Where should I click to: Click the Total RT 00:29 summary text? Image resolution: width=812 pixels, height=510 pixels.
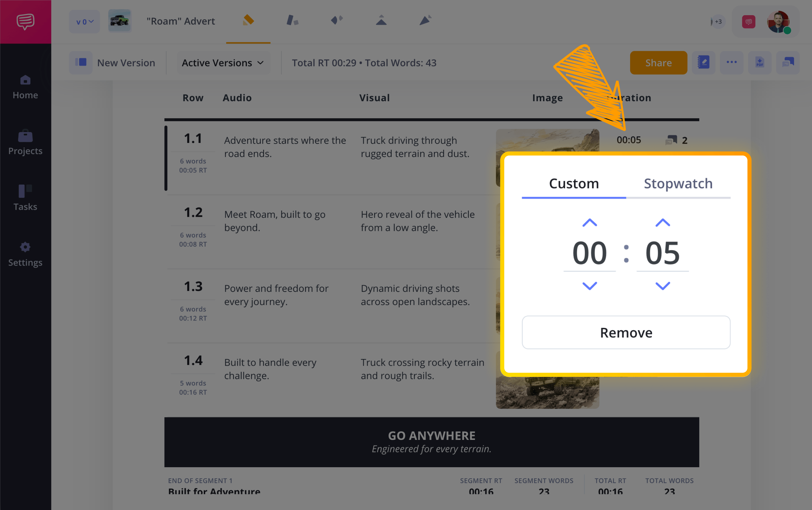(x=324, y=63)
